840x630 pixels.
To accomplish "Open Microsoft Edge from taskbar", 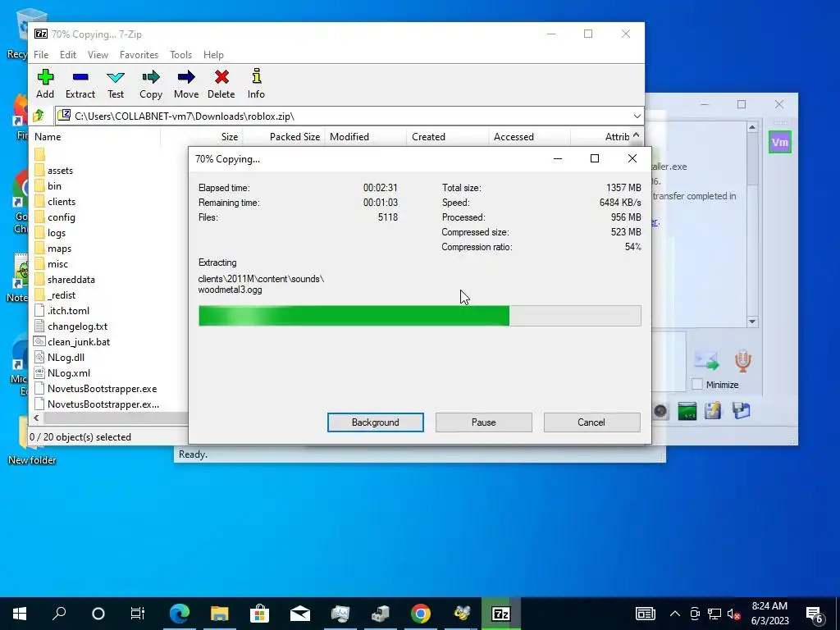I will coord(180,614).
